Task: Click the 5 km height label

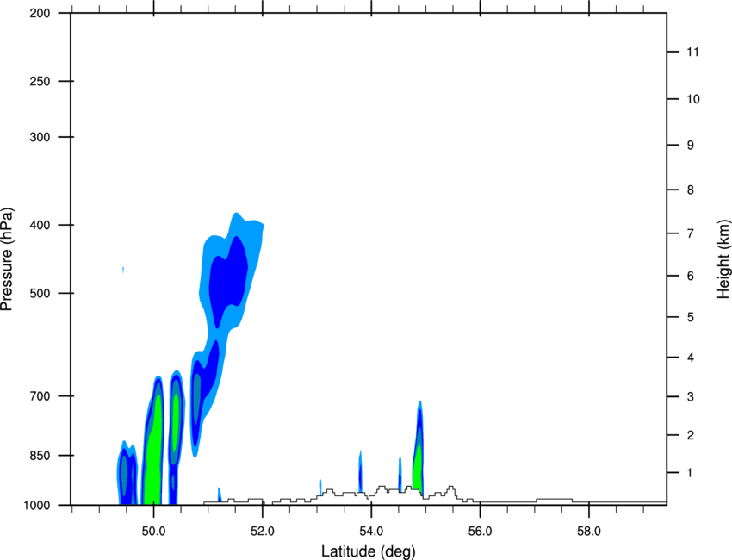Action: [691, 317]
